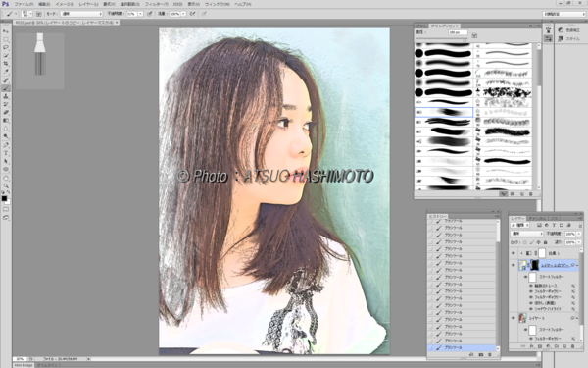Select the Blur tool
The height and width of the screenshot is (368, 588).
point(6,129)
